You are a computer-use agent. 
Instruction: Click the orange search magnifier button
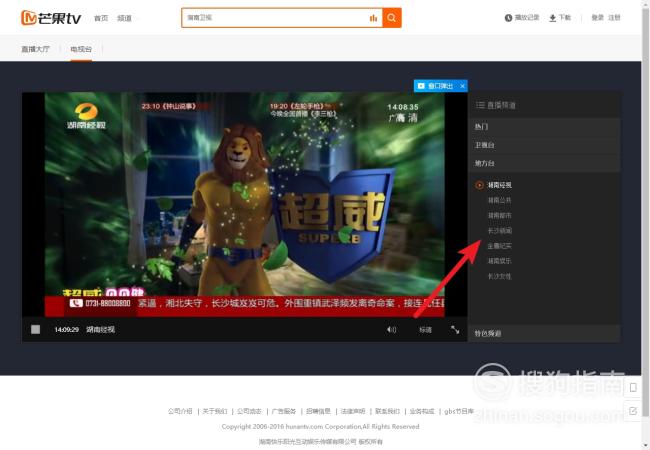(x=392, y=18)
